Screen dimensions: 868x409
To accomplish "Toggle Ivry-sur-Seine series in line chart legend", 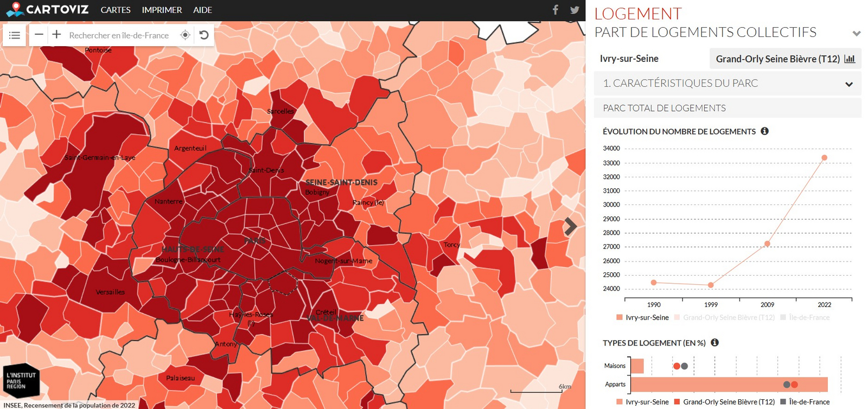I will click(642, 317).
